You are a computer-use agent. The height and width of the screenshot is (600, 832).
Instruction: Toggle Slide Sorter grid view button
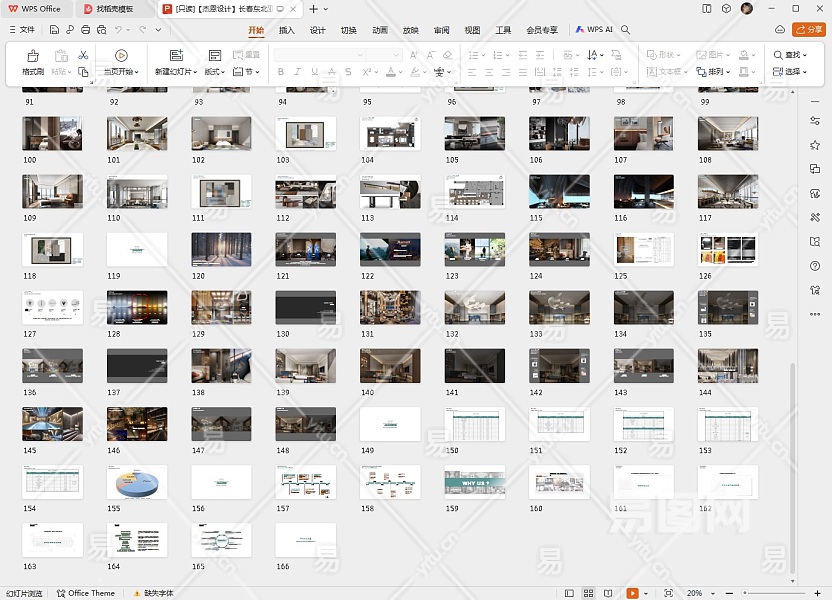589,593
